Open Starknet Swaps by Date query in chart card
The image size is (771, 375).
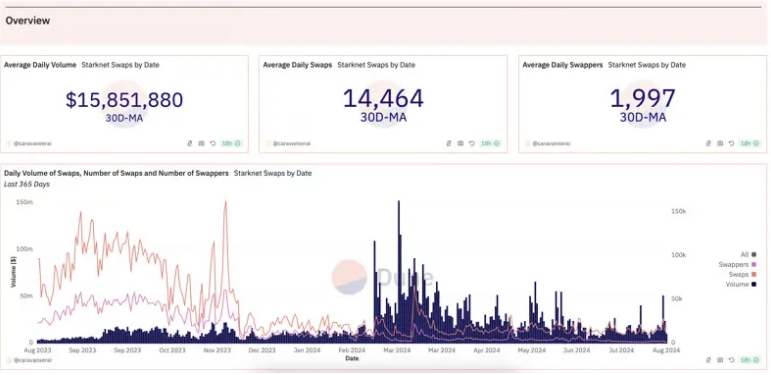tap(272, 173)
